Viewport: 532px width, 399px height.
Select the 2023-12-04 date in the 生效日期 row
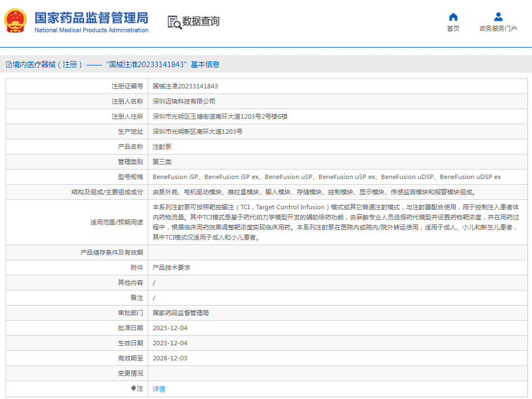click(170, 343)
